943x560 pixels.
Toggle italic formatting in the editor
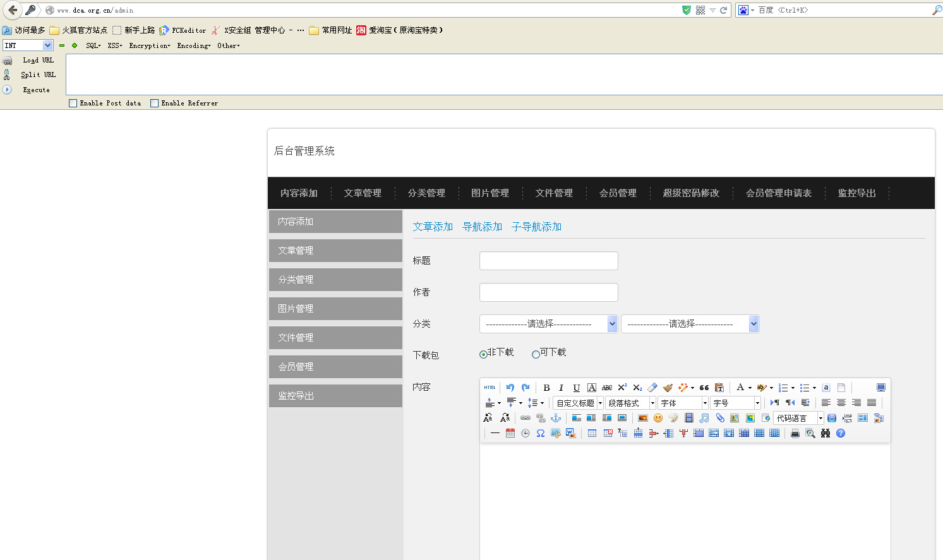(x=561, y=388)
